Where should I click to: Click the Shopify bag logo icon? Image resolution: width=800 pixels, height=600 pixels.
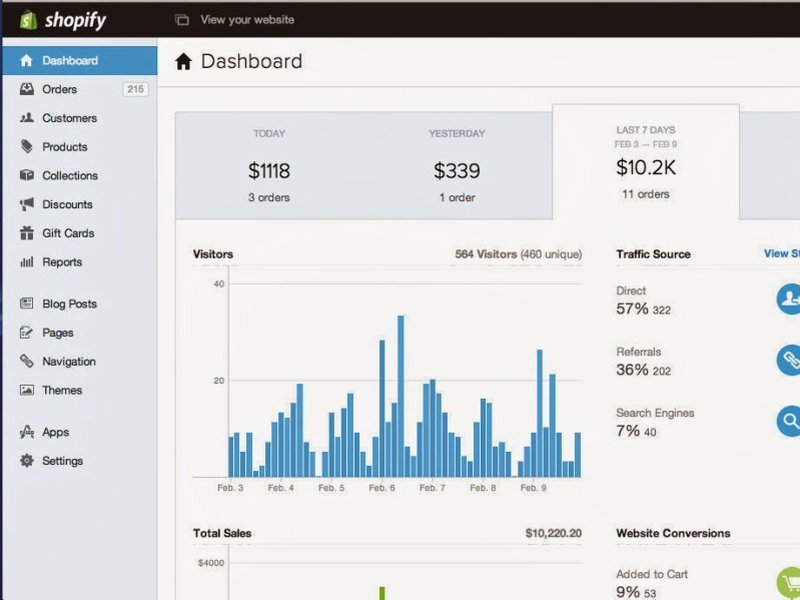[x=29, y=20]
